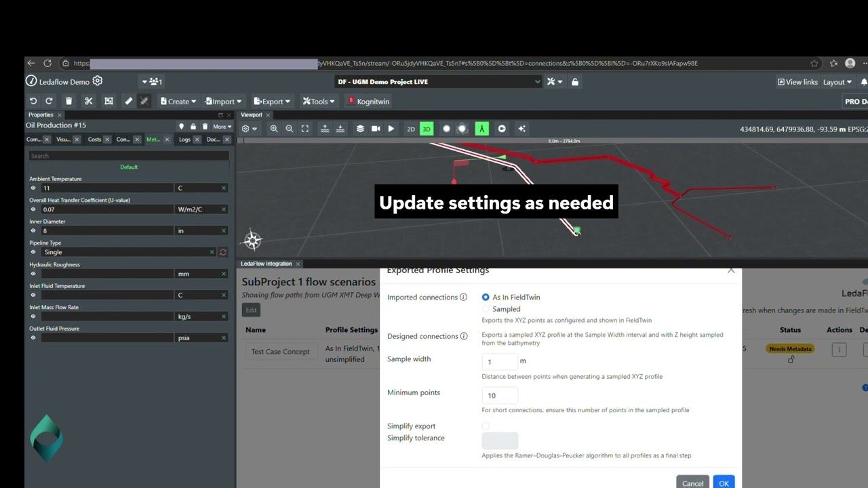Viewport: 868px width, 488px height.
Task: Switch to the Met... metadata tab
Action: click(x=153, y=140)
